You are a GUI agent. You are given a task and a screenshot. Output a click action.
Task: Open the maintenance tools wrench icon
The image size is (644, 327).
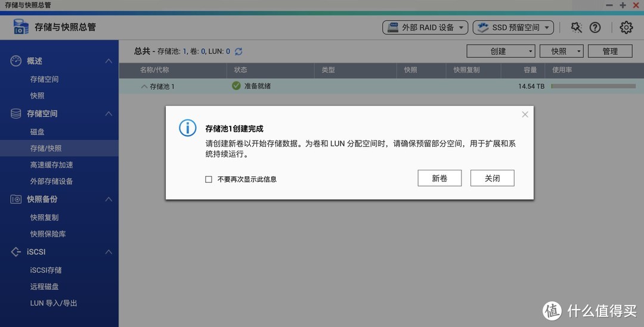click(576, 27)
